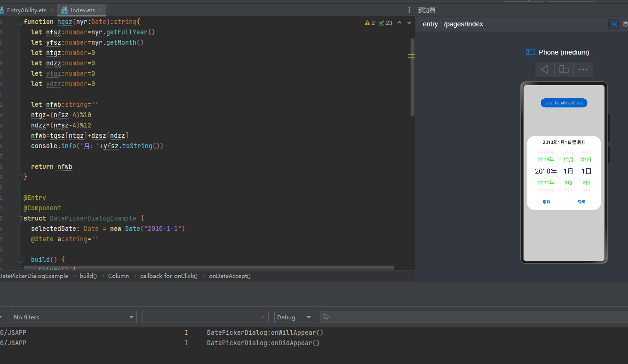Click the onWillAppear() log line

265,332
